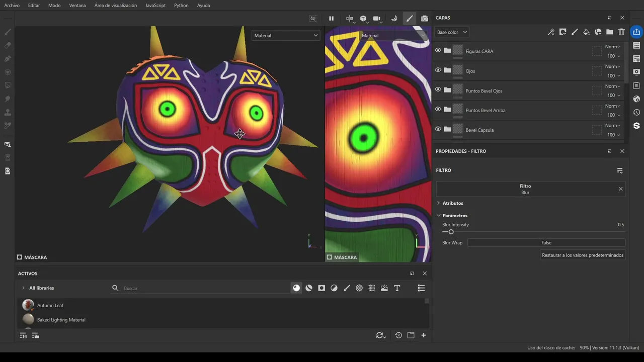Select the Eraser tool
The image size is (644, 362).
point(8,45)
